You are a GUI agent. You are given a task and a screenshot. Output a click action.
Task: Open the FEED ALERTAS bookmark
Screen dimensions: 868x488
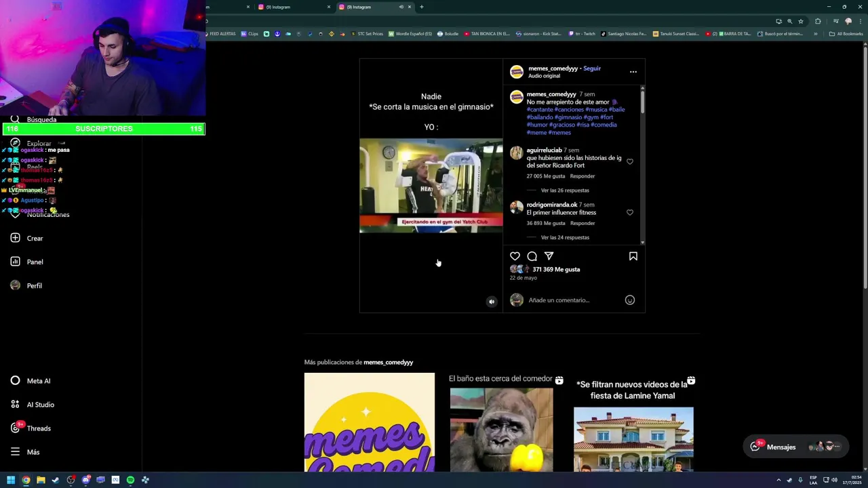pyautogui.click(x=222, y=33)
